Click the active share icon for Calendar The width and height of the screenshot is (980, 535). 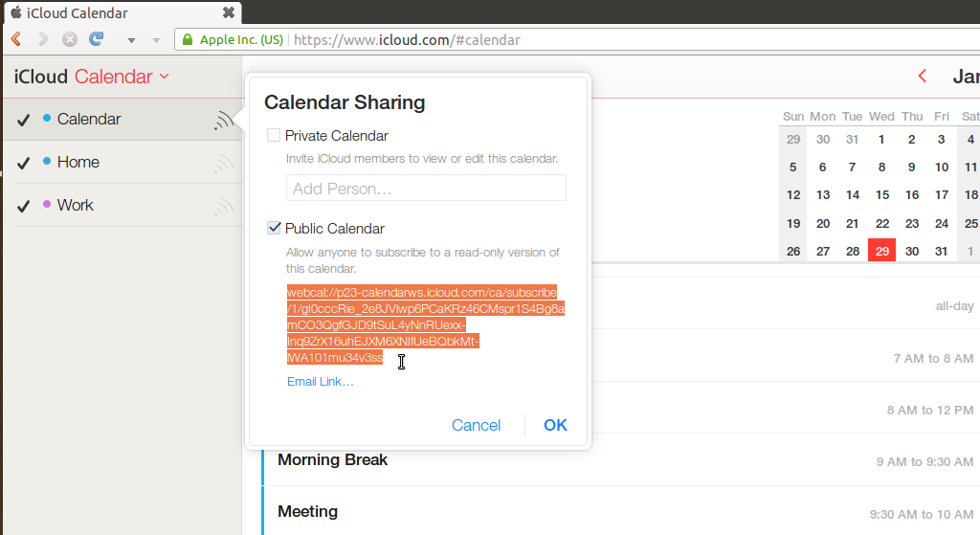[224, 120]
